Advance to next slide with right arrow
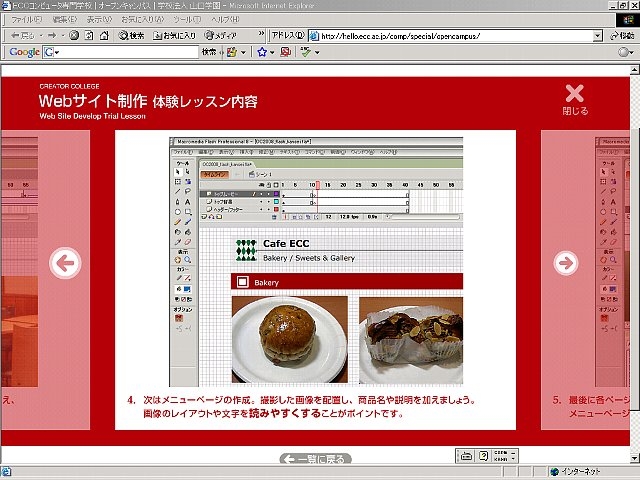Image resolution: width=640 pixels, height=480 pixels. point(566,263)
